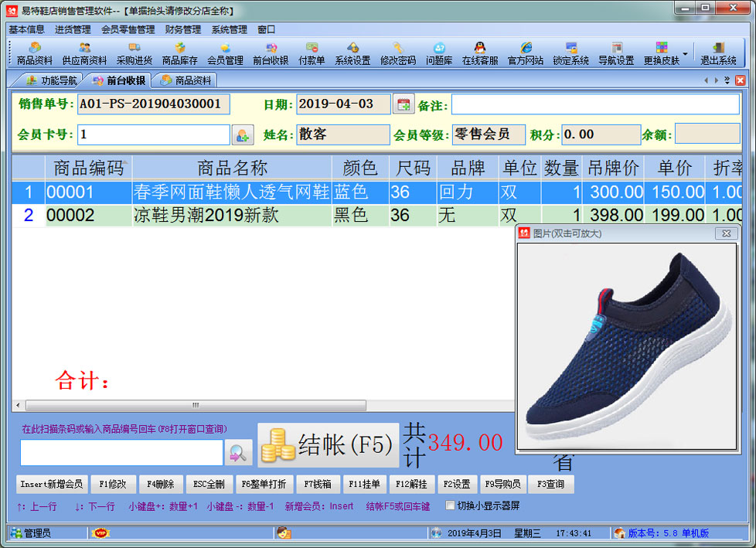The height and width of the screenshot is (548, 756).
Task: Open 采购进货 purchasing icon
Action: point(135,53)
